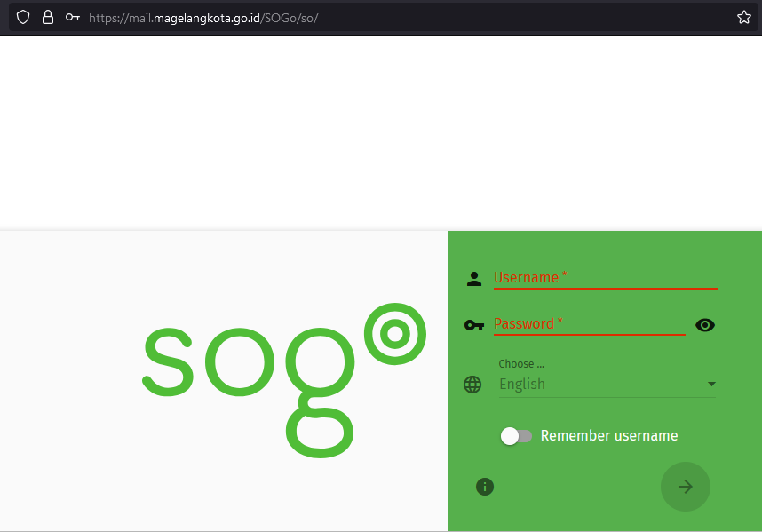This screenshot has height=532, width=762.
Task: Click the circular target emblem in logo
Action: tap(395, 334)
